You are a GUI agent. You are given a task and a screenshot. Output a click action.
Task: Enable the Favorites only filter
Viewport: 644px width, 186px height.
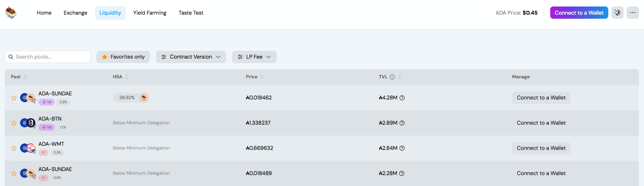(x=123, y=57)
